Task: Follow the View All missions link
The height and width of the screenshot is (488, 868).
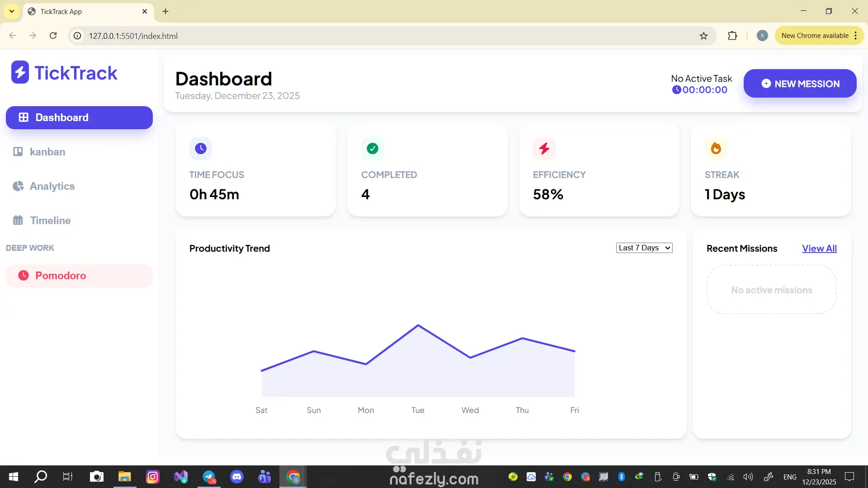Action: [x=819, y=249]
